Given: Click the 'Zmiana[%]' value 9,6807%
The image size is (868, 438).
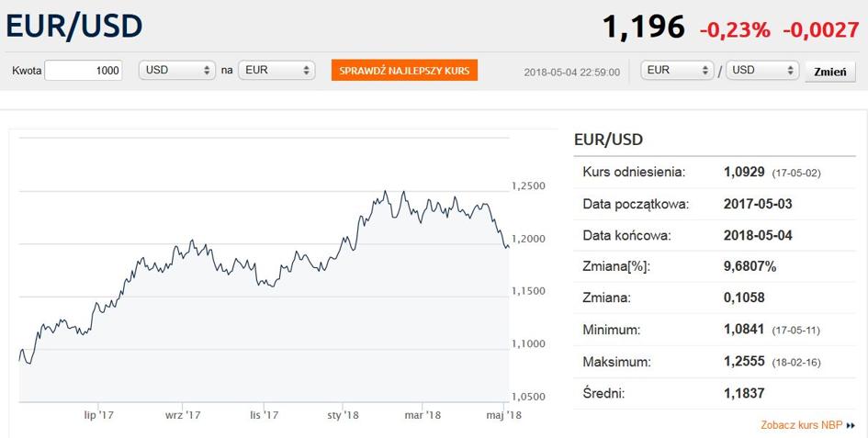Looking at the screenshot, I should tap(750, 267).
